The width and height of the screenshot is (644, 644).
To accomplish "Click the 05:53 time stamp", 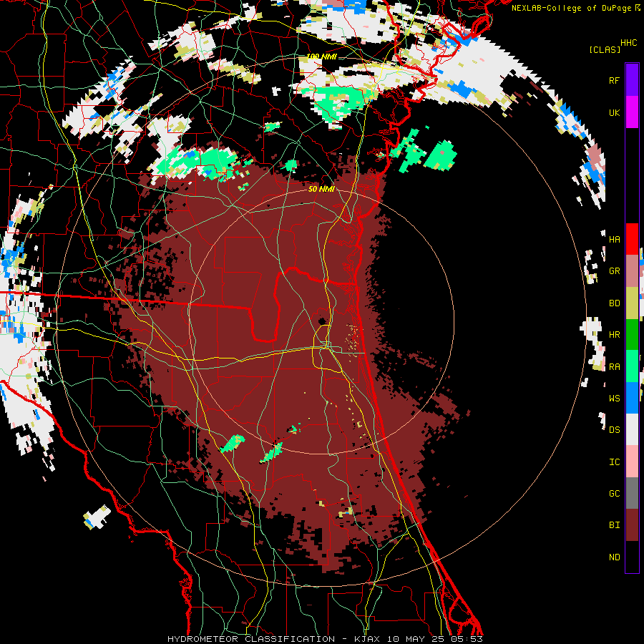I will pyautogui.click(x=466, y=639).
